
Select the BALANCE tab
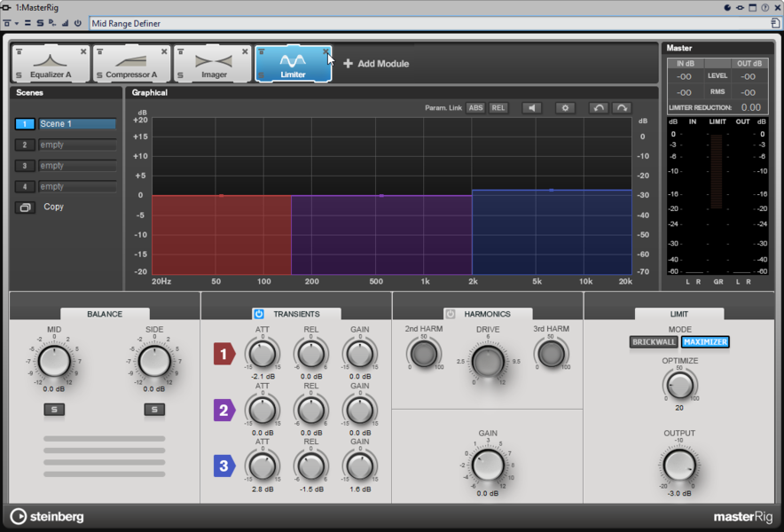pos(105,314)
